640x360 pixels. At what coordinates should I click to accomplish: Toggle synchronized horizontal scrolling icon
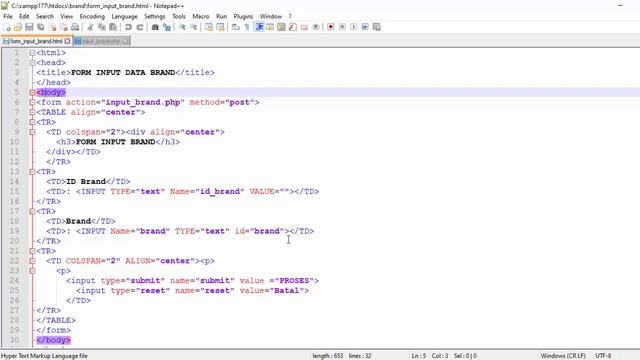(x=220, y=27)
